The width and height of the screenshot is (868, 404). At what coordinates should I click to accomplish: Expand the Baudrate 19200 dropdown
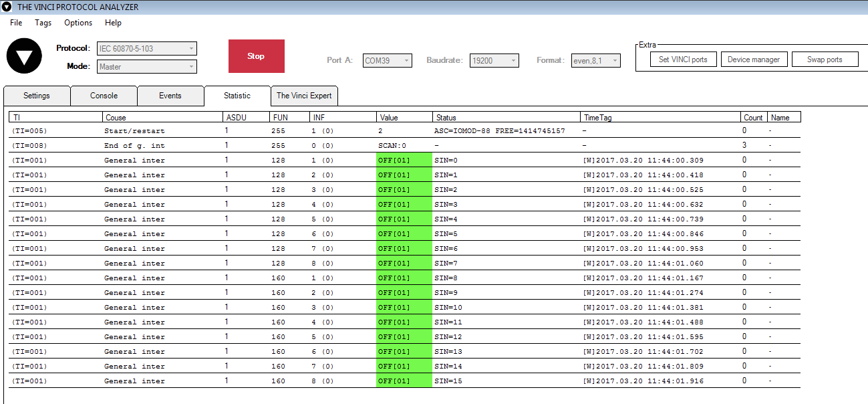[x=494, y=60]
